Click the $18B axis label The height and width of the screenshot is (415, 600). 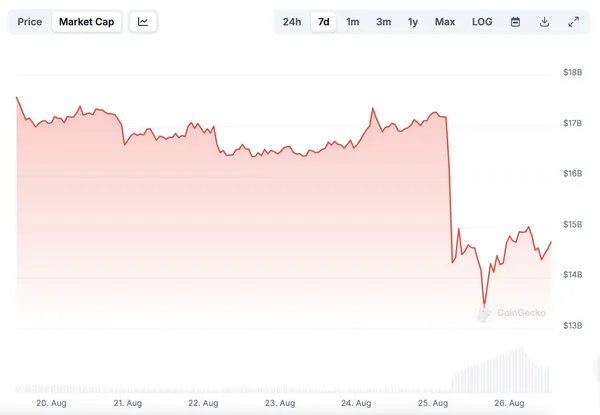pos(573,73)
